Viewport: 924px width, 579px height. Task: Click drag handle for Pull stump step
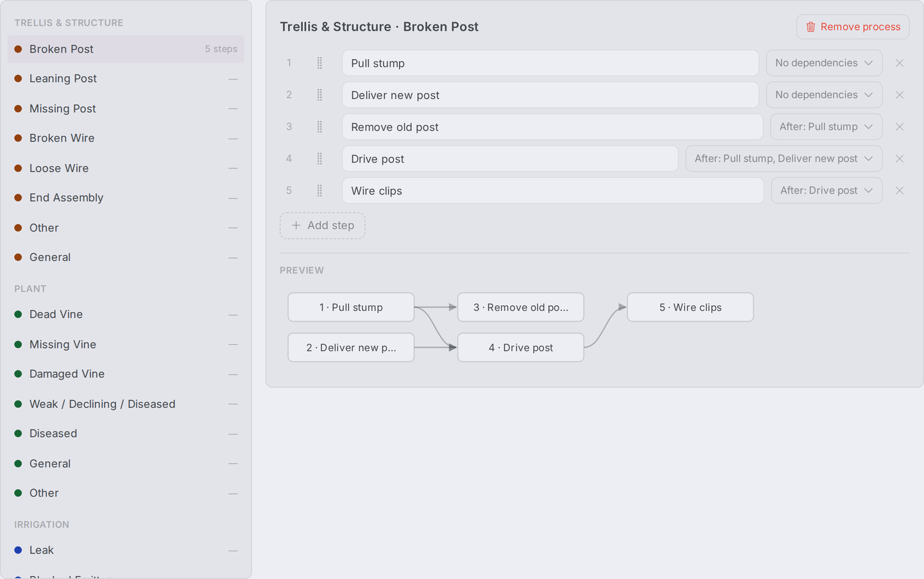coord(320,63)
